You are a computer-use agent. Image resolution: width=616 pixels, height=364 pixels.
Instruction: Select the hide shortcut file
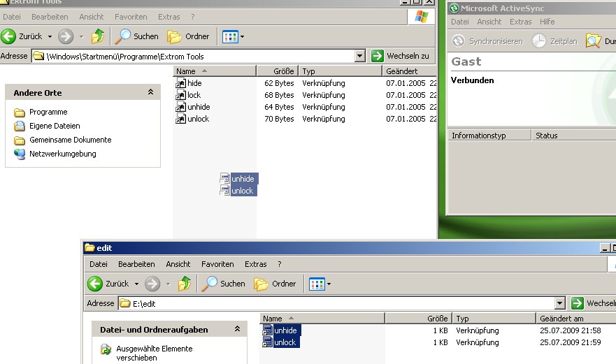194,83
